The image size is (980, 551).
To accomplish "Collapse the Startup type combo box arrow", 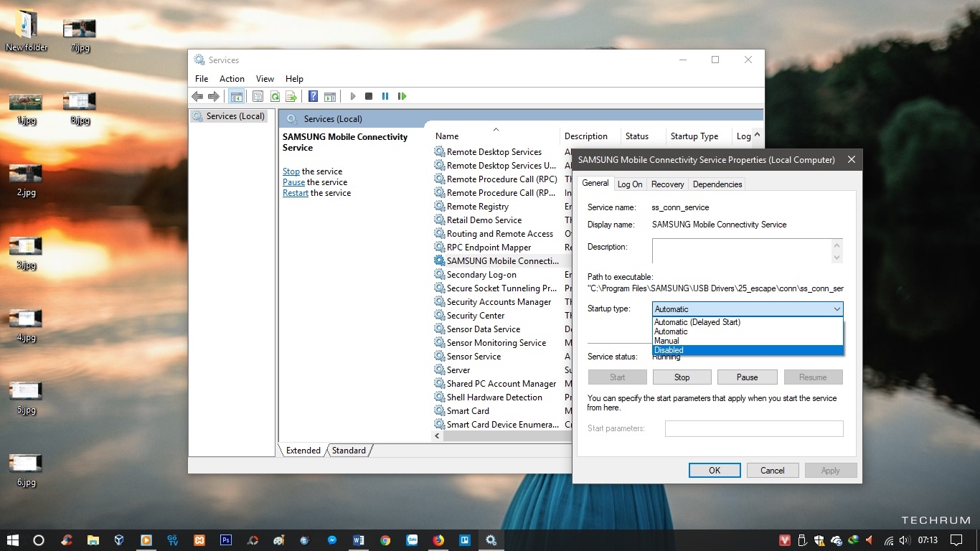I will pos(837,309).
